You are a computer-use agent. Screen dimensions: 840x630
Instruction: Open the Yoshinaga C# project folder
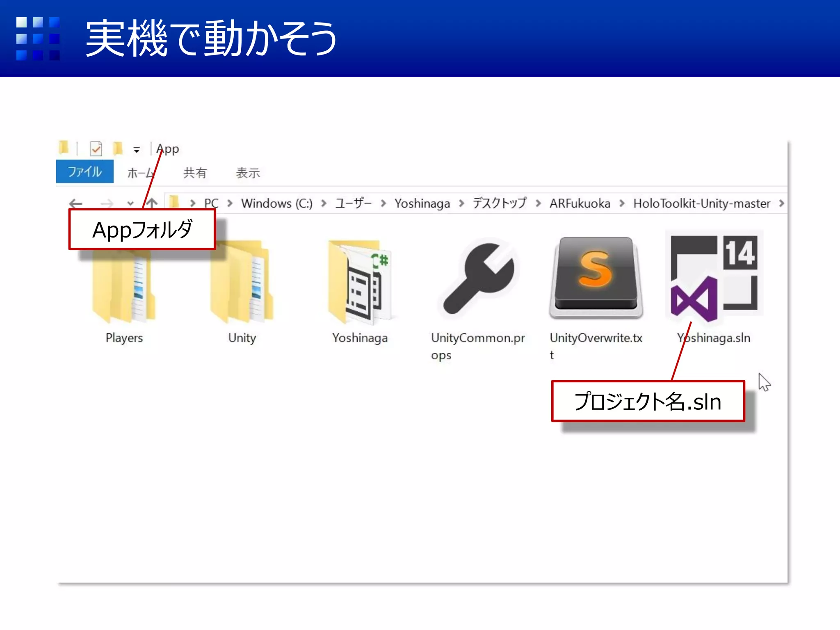(360, 282)
